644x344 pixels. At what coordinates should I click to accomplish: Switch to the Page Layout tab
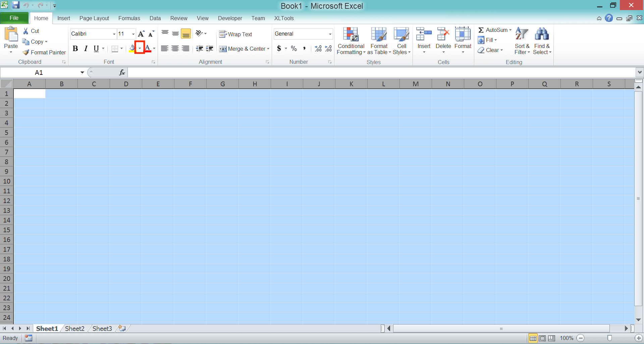pyautogui.click(x=94, y=18)
